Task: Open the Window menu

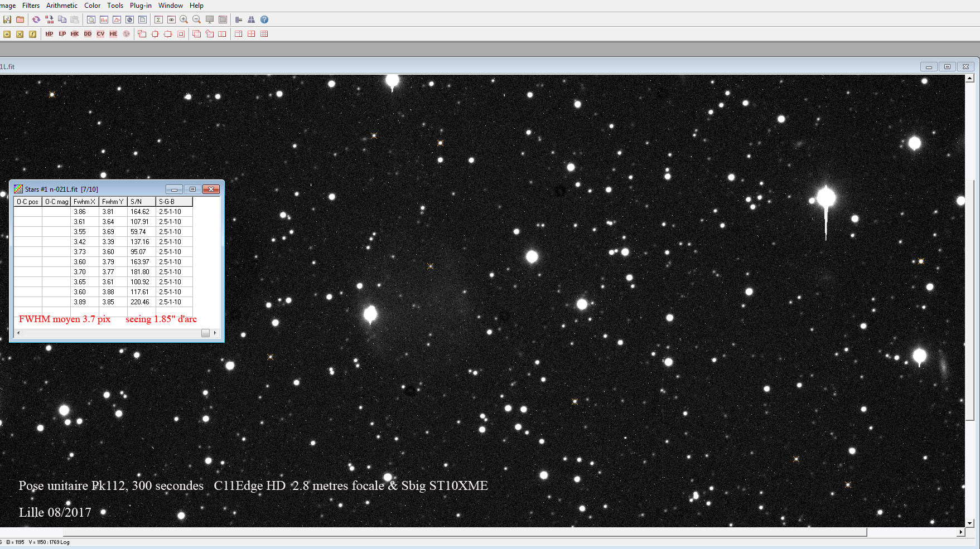Action: (170, 6)
